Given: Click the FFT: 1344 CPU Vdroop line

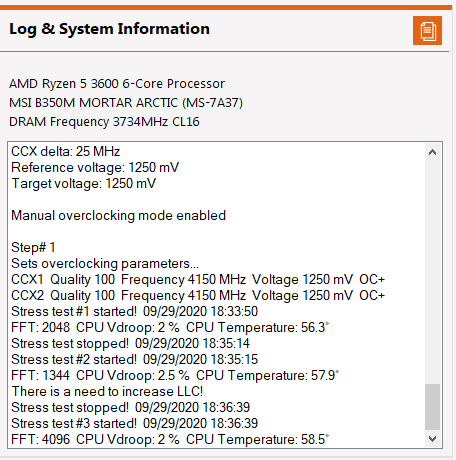Looking at the screenshot, I should point(175,376).
